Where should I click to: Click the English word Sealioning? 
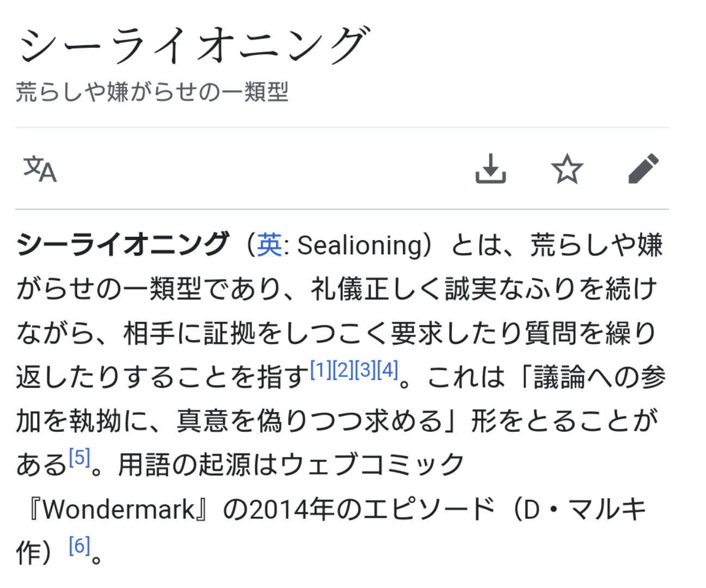coord(360,246)
